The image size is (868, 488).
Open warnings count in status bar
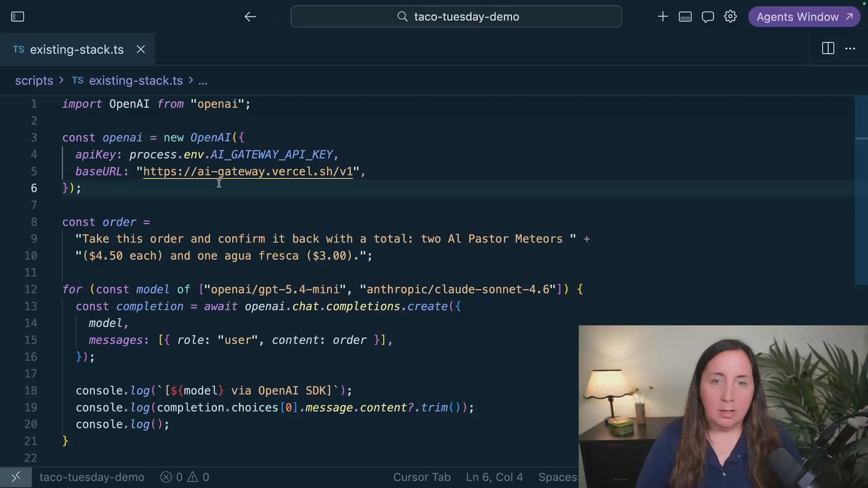pos(198,477)
